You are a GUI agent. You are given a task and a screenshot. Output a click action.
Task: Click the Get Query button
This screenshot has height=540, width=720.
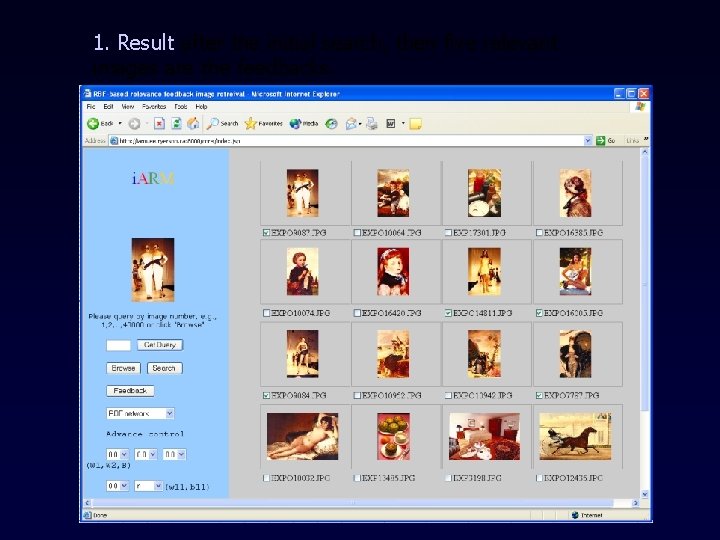pyautogui.click(x=160, y=345)
